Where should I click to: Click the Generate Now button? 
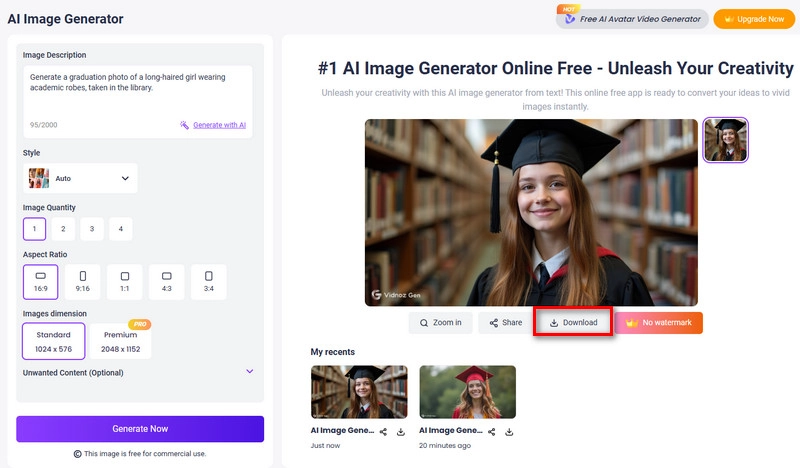point(140,429)
